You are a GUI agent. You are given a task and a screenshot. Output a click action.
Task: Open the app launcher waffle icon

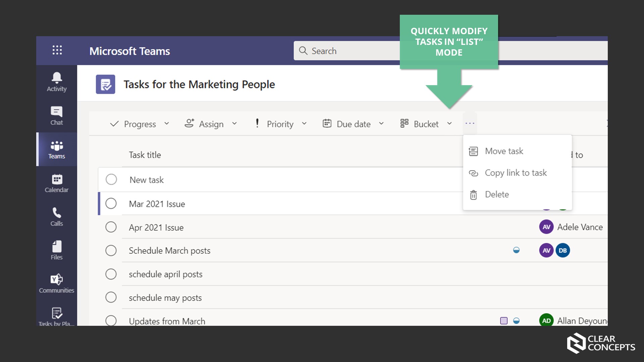[57, 50]
